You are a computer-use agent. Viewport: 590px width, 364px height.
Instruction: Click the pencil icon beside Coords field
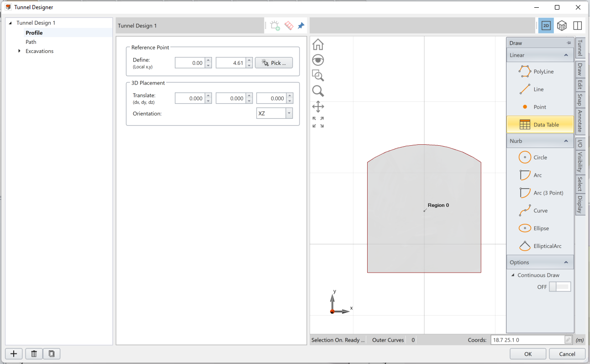coord(568,340)
